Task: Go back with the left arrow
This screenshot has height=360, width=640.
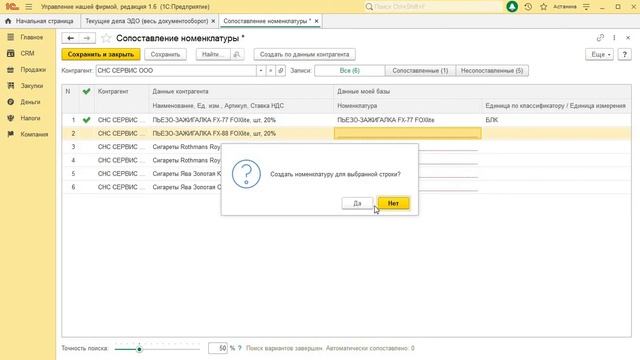Action: pyautogui.click(x=70, y=38)
